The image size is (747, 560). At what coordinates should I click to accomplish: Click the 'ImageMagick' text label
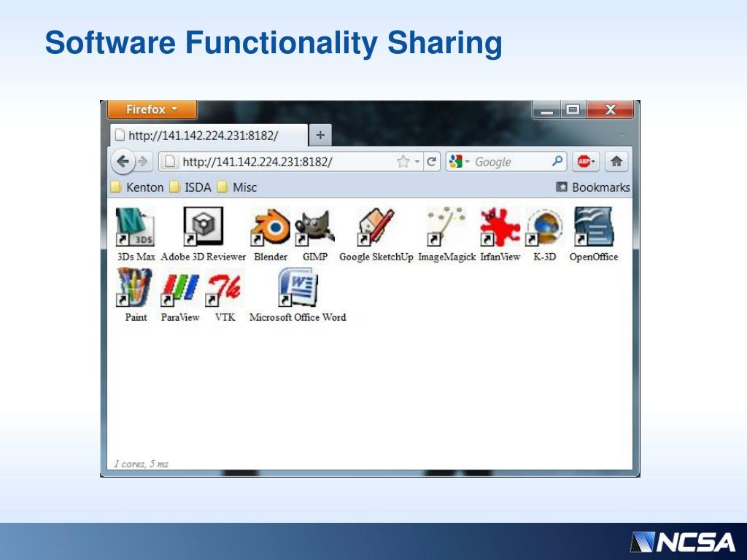coord(447,257)
